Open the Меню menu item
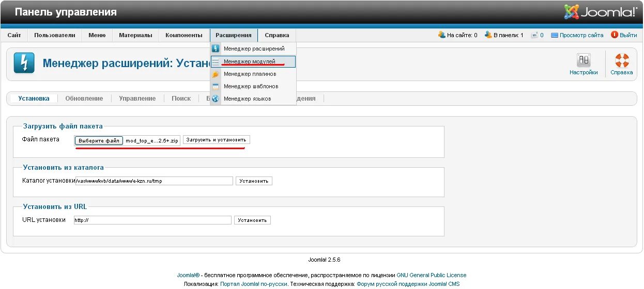The image size is (644, 289). (x=97, y=35)
